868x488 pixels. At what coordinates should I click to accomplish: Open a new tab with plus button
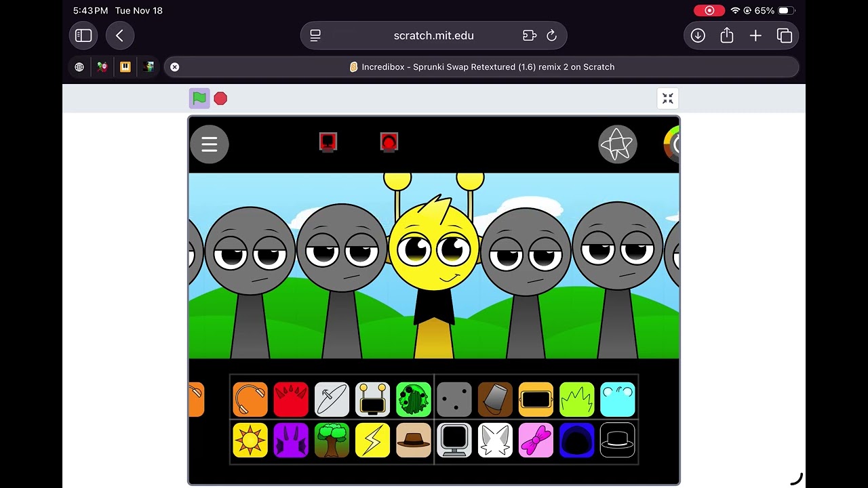pos(755,35)
